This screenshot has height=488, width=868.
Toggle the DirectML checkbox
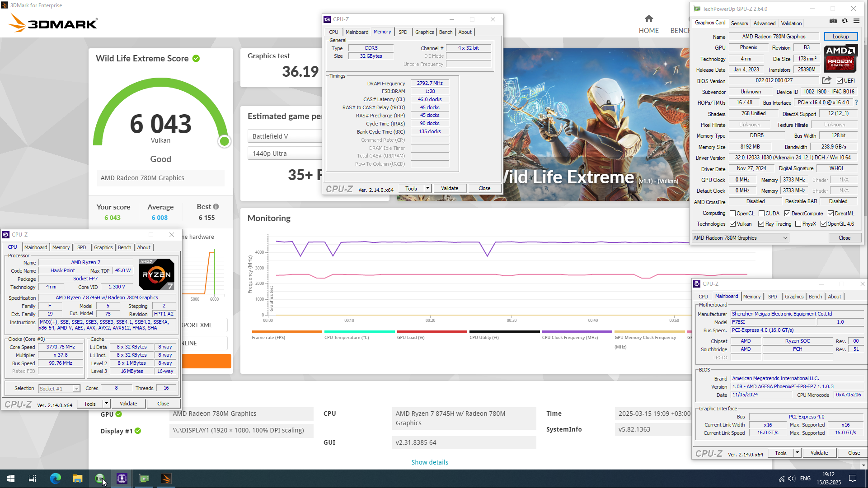830,214
